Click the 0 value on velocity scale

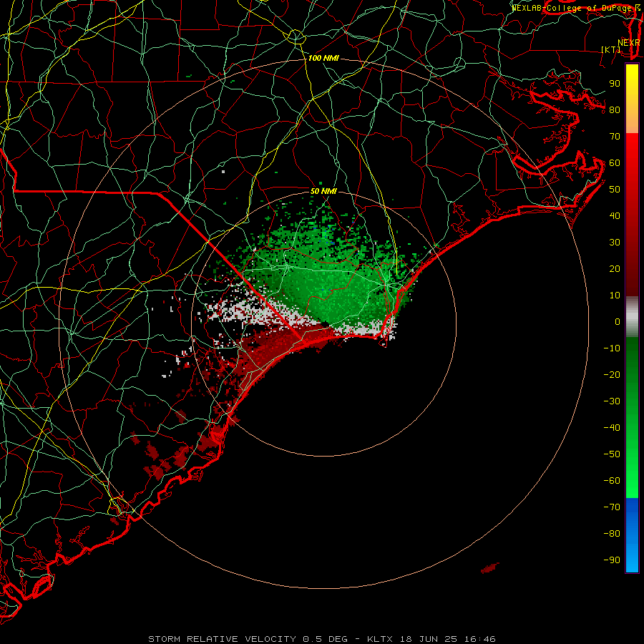[x=618, y=322]
